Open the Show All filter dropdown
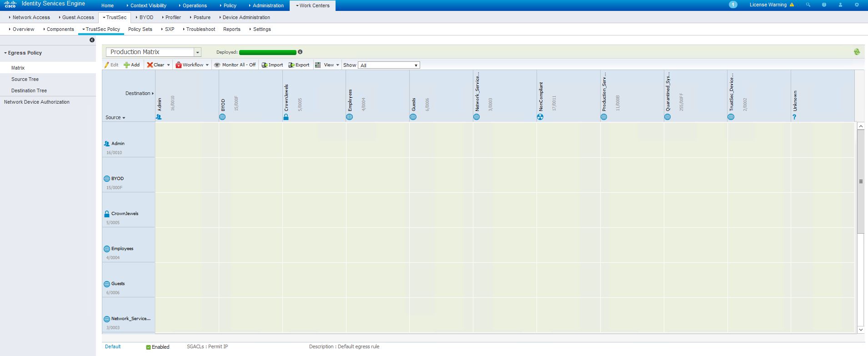The image size is (868, 356). pos(389,65)
